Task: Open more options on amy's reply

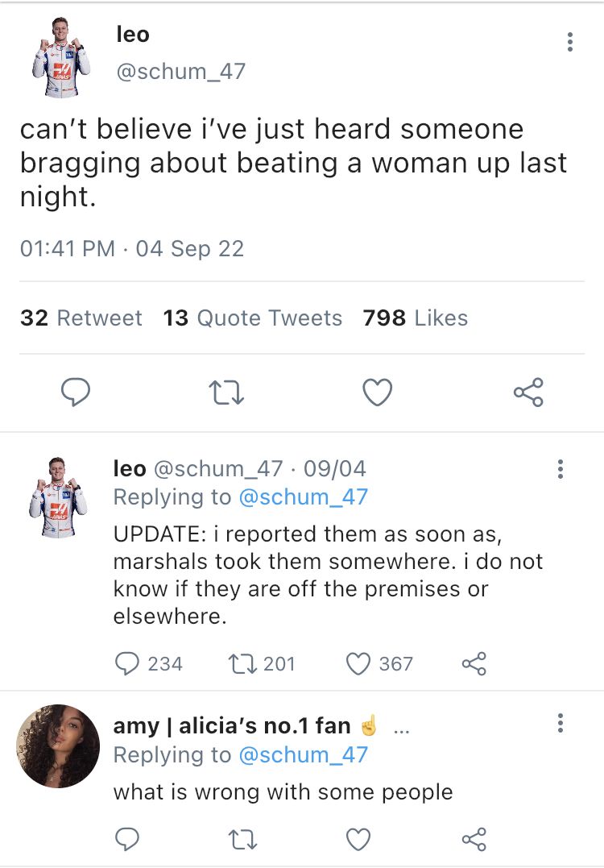Action: point(561,723)
